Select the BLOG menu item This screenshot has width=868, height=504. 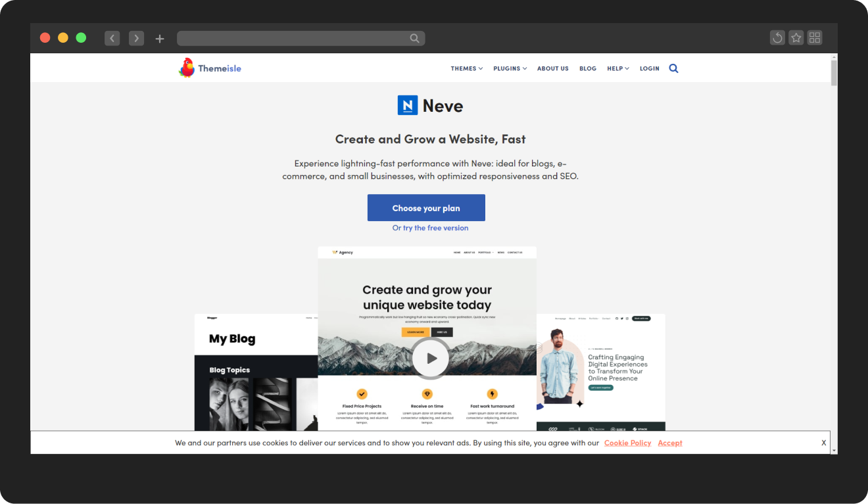tap(587, 68)
